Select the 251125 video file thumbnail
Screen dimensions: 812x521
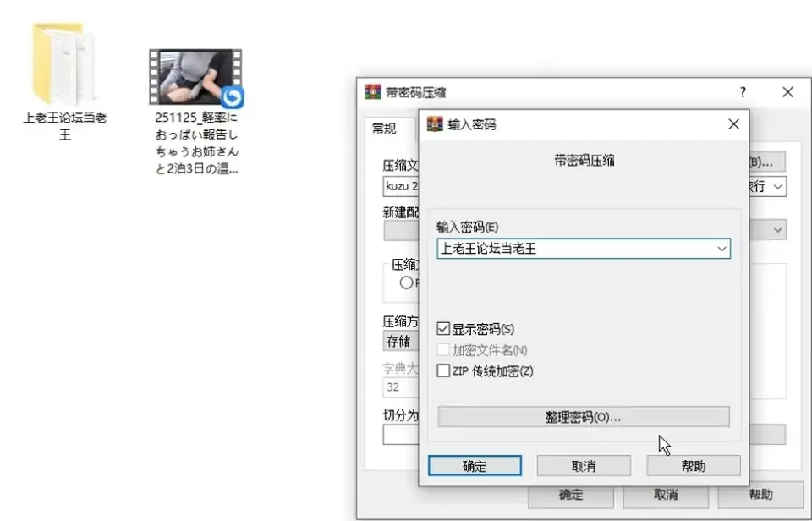[x=195, y=77]
